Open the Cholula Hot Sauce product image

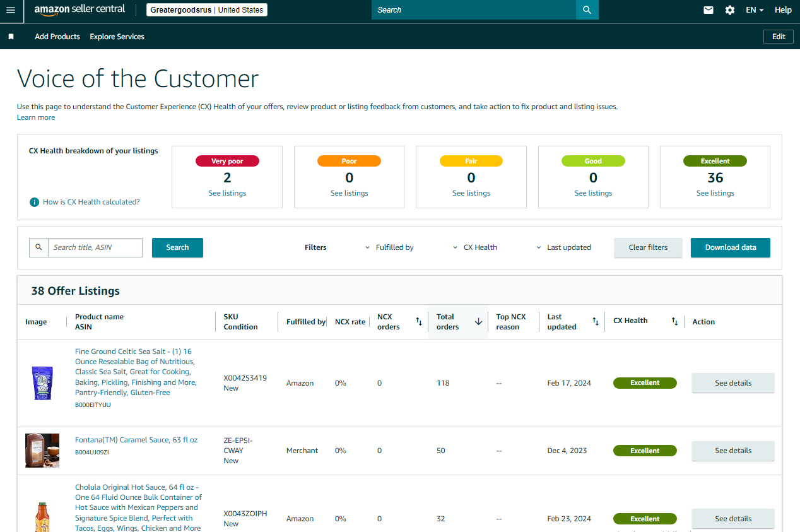click(42, 517)
